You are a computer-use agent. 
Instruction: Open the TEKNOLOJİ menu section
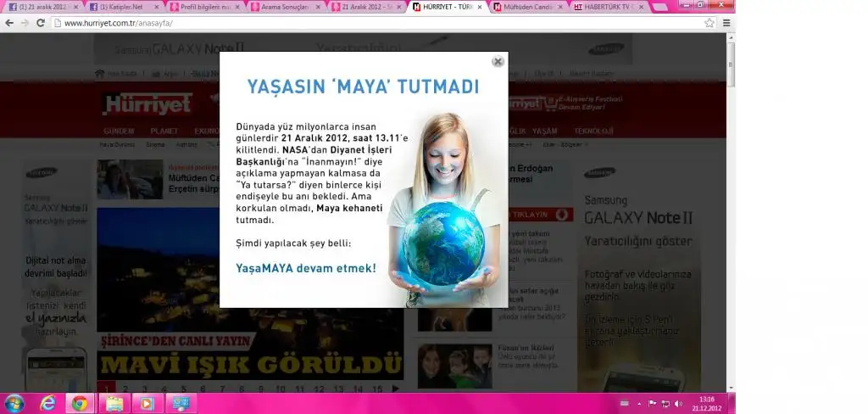[593, 131]
